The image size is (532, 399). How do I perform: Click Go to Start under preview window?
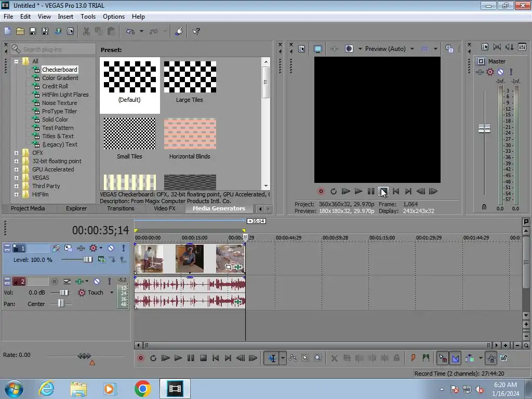(396, 191)
